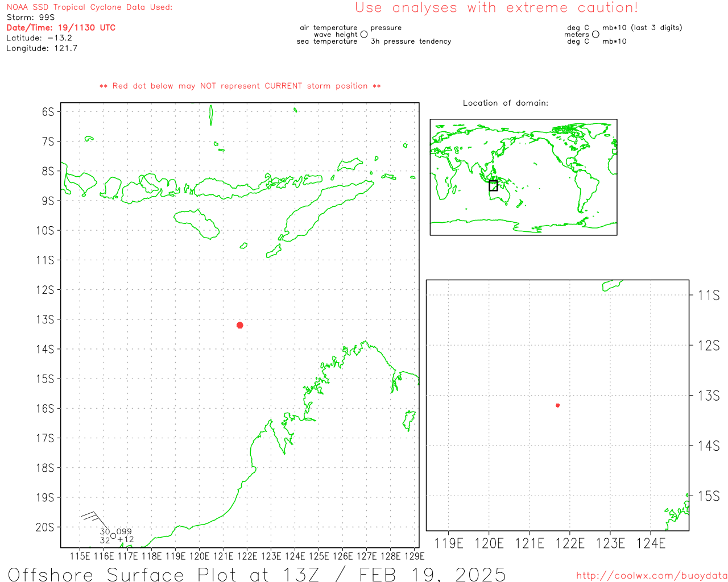Click the 'air temperature' legend label

329,27
